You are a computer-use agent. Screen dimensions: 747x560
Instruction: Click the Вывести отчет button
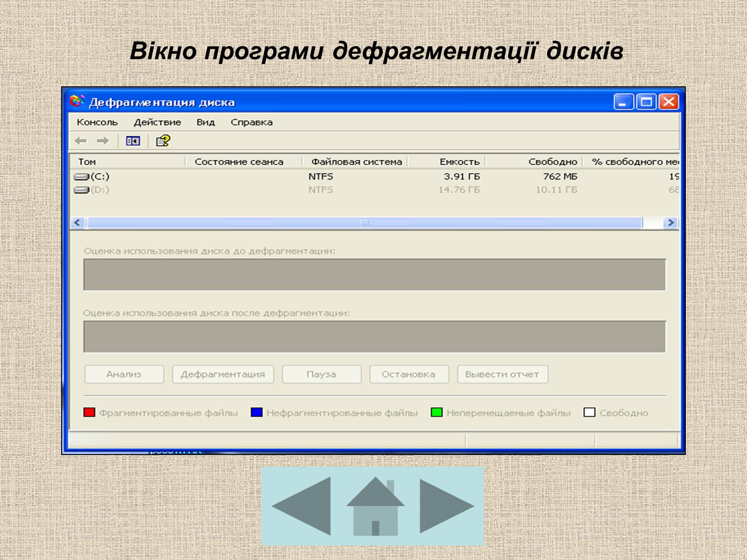click(x=502, y=374)
